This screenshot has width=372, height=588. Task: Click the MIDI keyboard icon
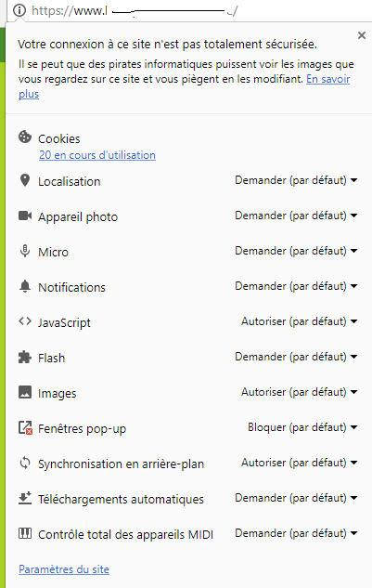pos(25,533)
